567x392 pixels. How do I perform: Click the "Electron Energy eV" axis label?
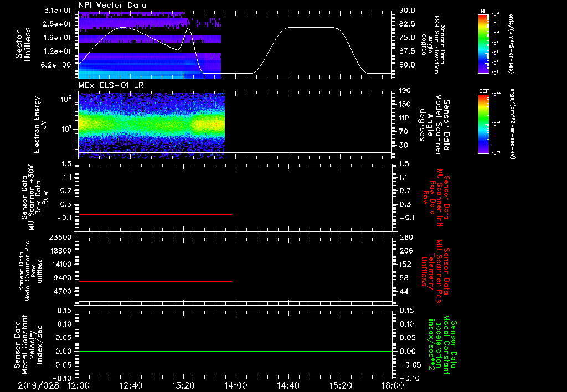[40, 125]
